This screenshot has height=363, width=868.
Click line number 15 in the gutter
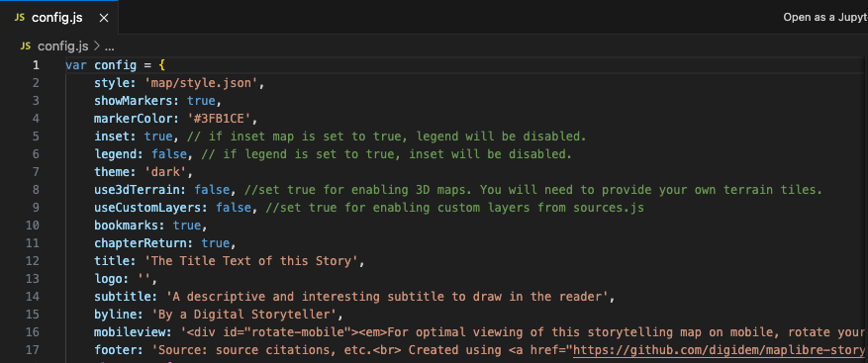coord(33,315)
